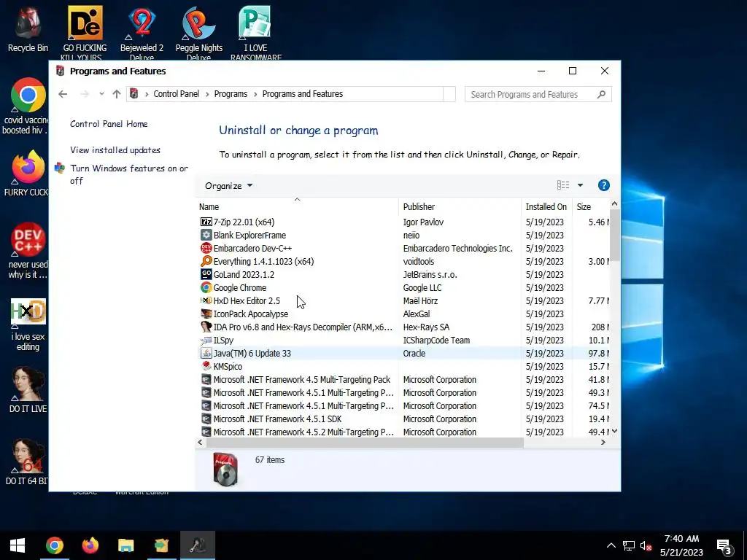Click the scroll down arrow of list

[x=614, y=431]
